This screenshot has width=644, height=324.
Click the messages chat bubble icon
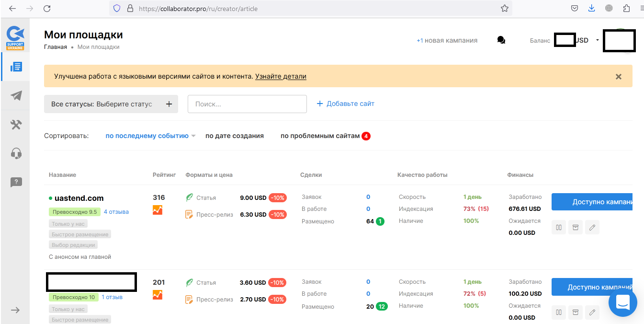point(501,41)
